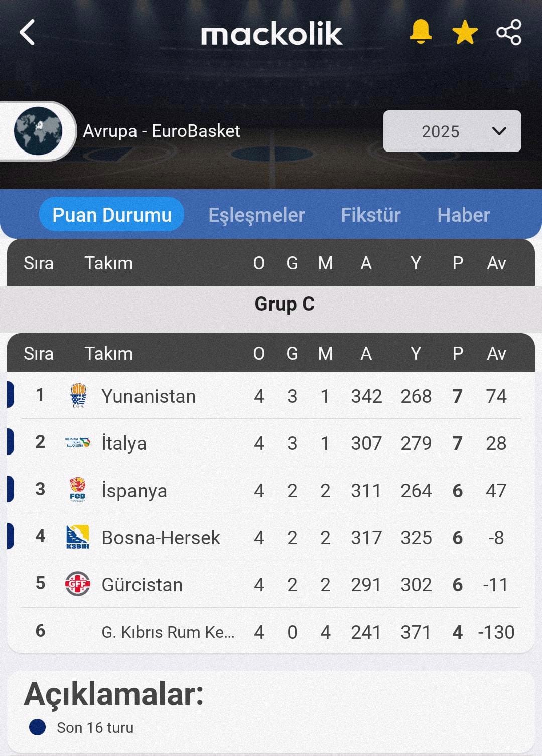Tap the Bosna-Hersek KSBIH logo
Viewport: 542px width, 756px height.
pos(78,537)
